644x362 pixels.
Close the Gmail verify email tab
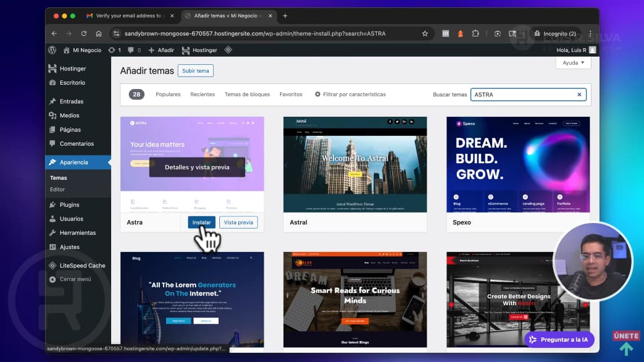point(172,15)
